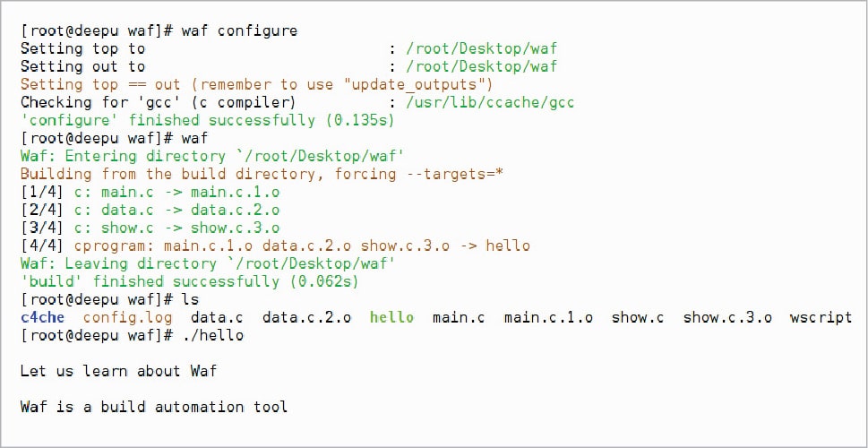Click data.c.2.o in the ls output

(x=306, y=317)
